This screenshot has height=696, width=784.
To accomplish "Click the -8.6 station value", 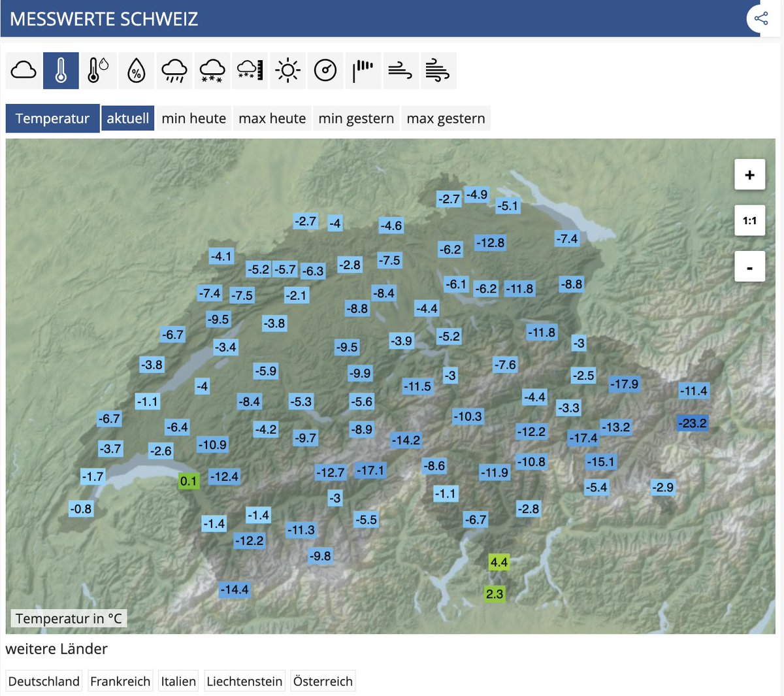I will (434, 466).
